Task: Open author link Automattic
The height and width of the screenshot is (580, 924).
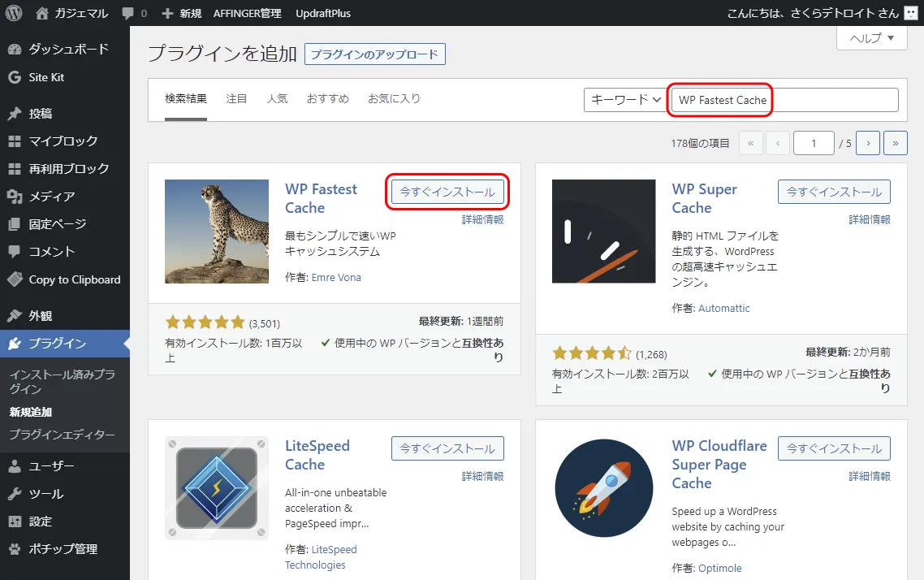Action: click(723, 308)
